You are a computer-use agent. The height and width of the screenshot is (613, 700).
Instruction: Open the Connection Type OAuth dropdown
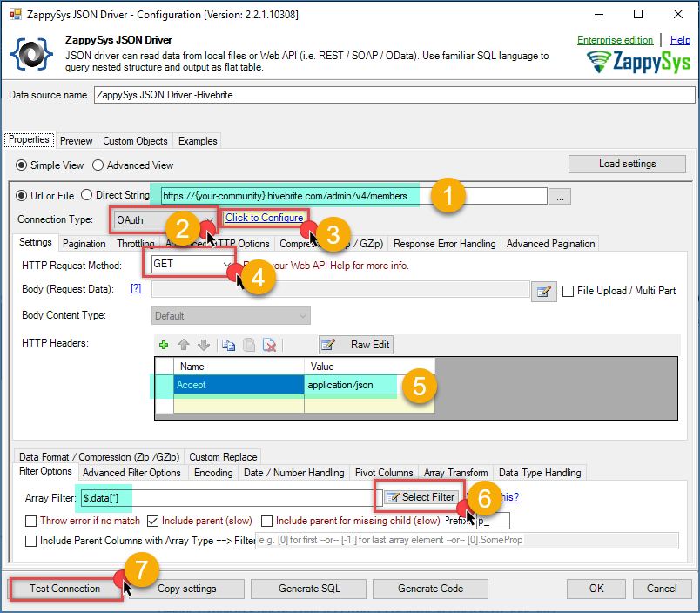tap(164, 220)
